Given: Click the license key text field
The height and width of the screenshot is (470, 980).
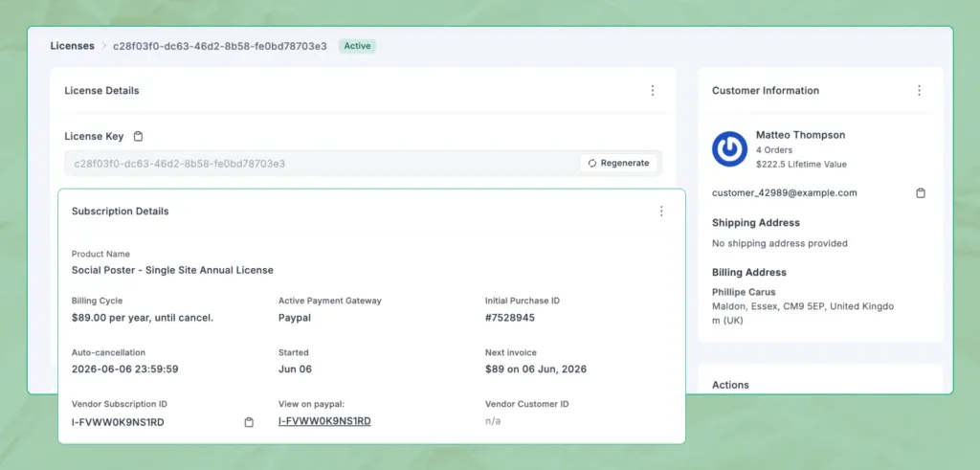Looking at the screenshot, I should [x=316, y=164].
